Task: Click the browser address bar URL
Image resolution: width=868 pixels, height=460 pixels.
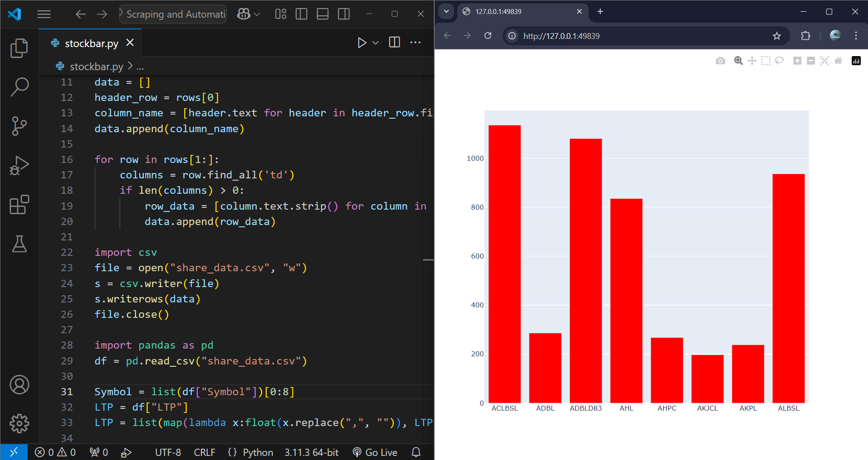Action: point(561,36)
